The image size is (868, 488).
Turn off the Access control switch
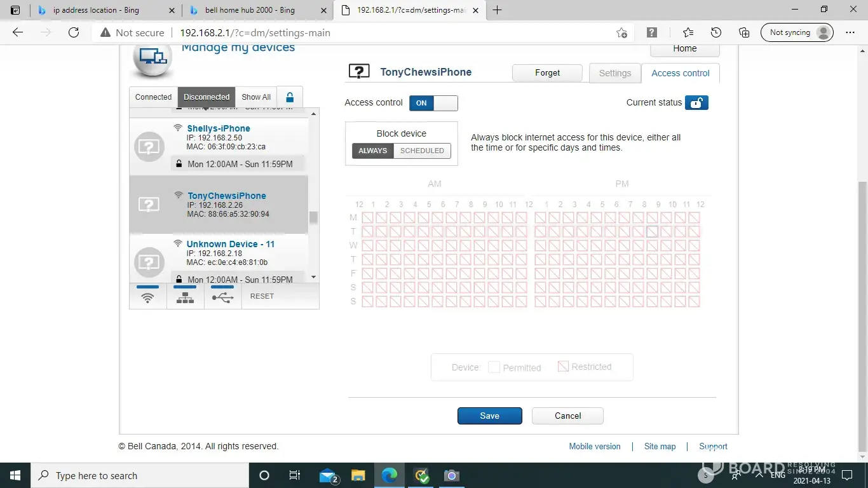(x=433, y=103)
